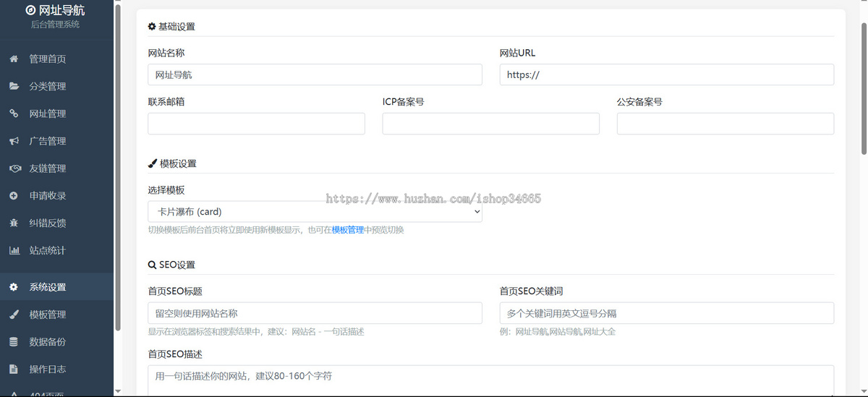Click the bar chart icon beside 站点统计

pos(14,251)
